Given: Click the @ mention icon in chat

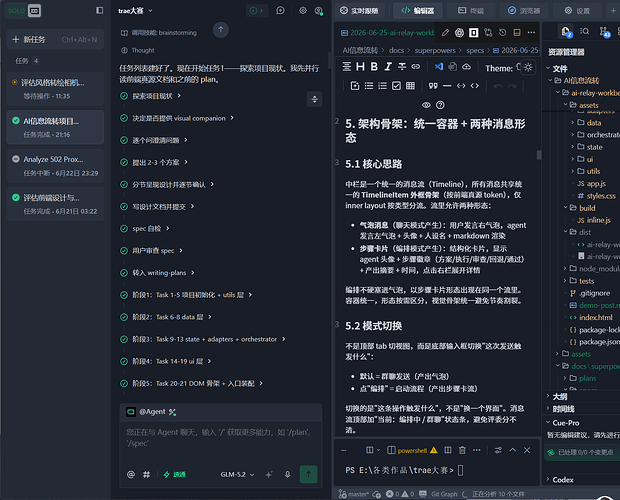Looking at the screenshot, I should pos(131,474).
